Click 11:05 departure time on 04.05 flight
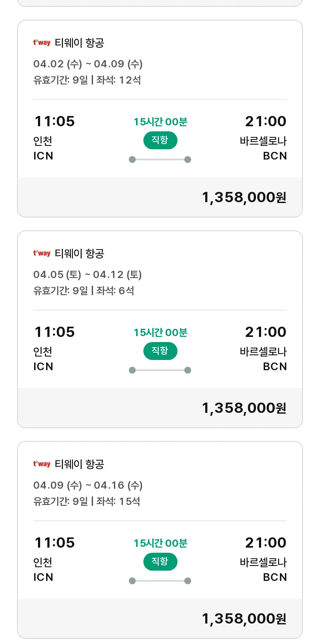320x644 pixels. point(54,332)
